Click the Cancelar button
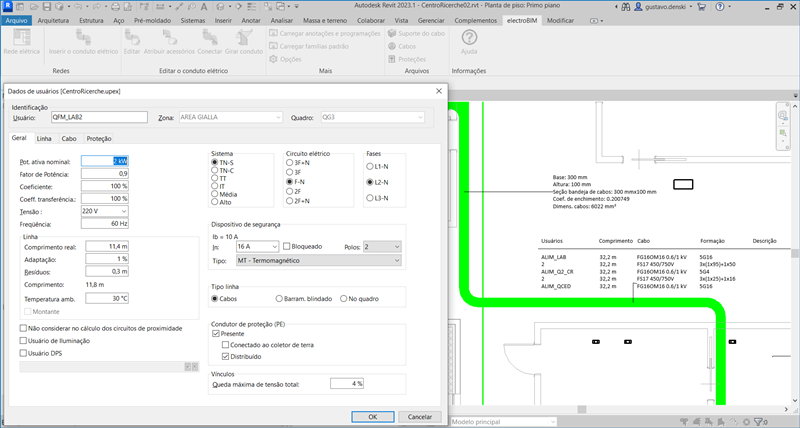Image resolution: width=800 pixels, height=428 pixels. (419, 416)
